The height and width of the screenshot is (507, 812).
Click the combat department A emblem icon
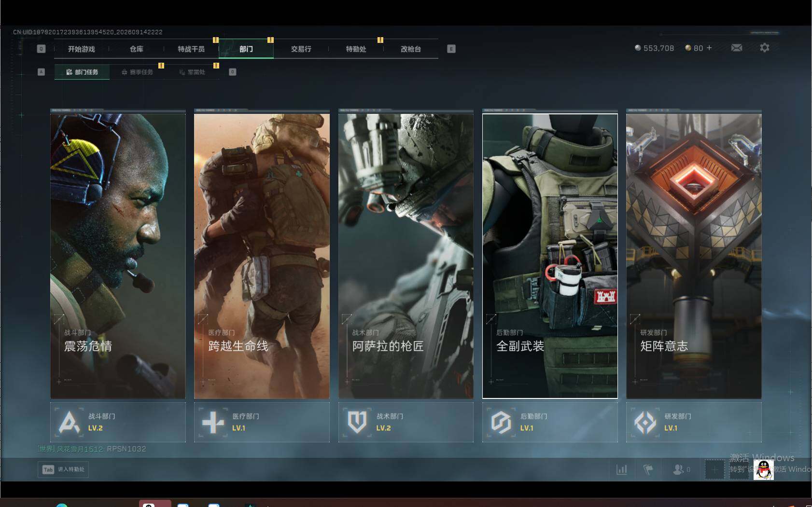69,422
